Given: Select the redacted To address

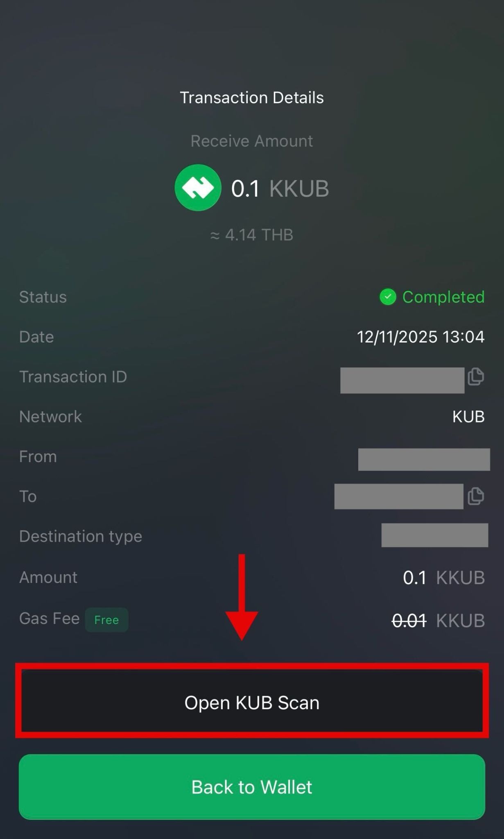Looking at the screenshot, I should pyautogui.click(x=399, y=497).
